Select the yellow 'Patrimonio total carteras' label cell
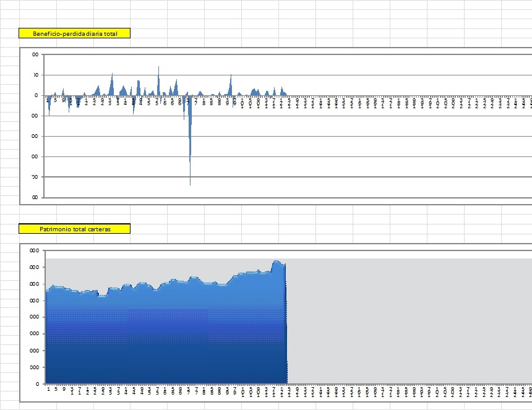 point(74,229)
